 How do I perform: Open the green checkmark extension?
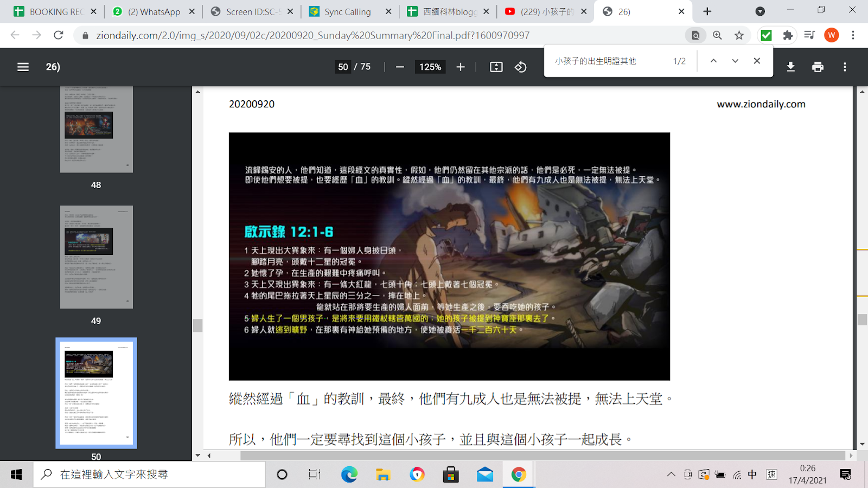tap(766, 35)
